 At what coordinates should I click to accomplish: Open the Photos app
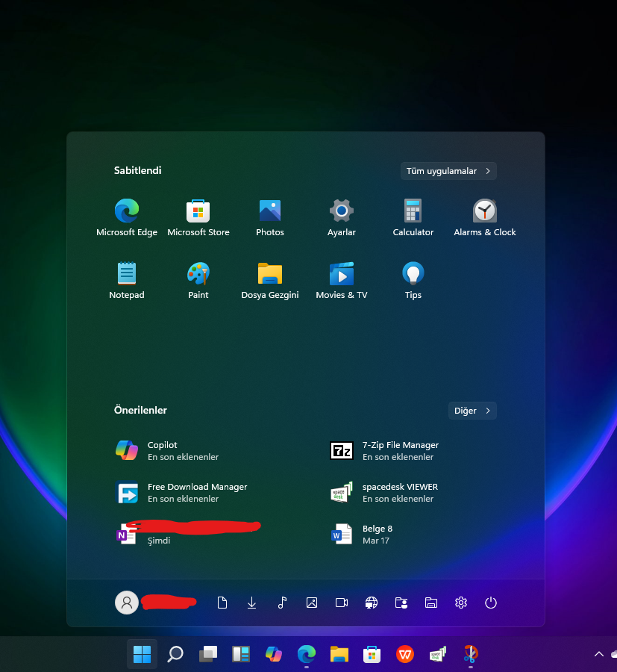point(270,218)
